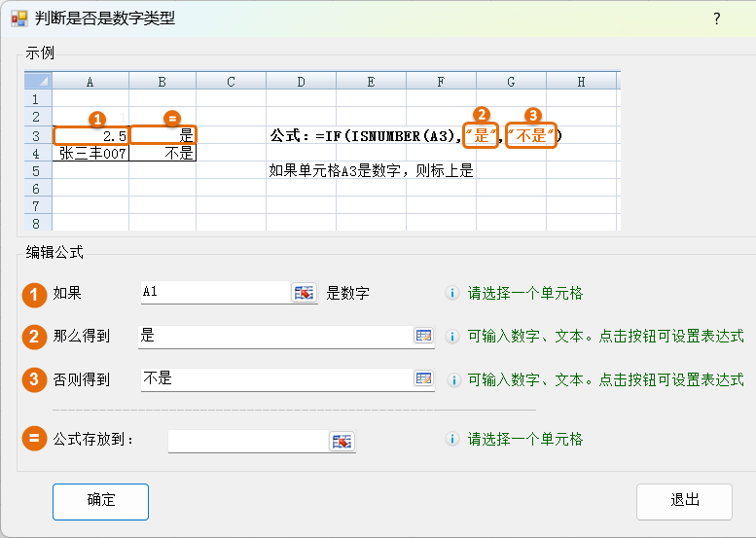This screenshot has width=756, height=538.
Task: Open expression builder for 否则得到 field
Action: click(x=423, y=379)
